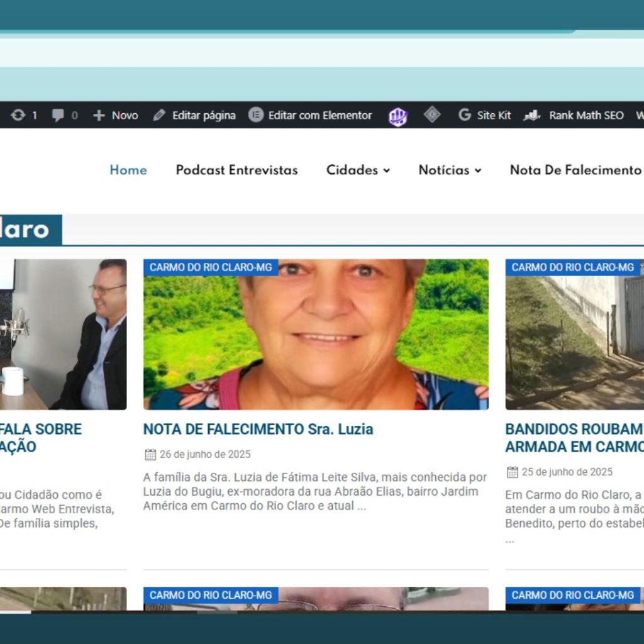Expand the Notícias dropdown menu
The width and height of the screenshot is (644, 644).
[450, 170]
